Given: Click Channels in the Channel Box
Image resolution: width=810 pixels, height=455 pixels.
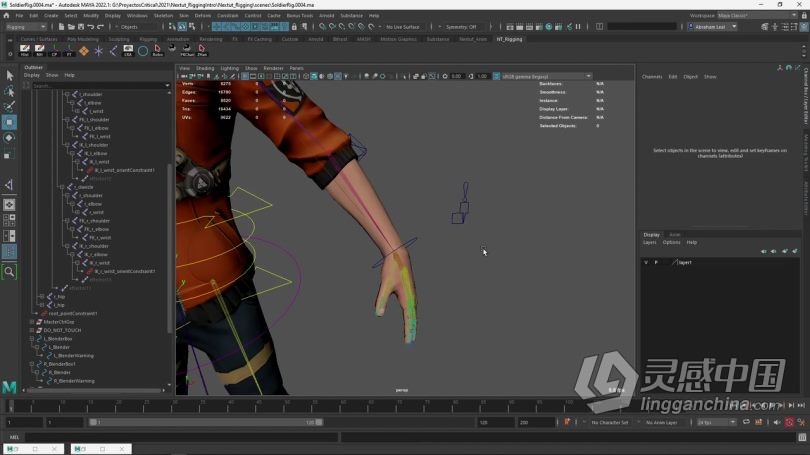Looking at the screenshot, I should click(x=652, y=77).
